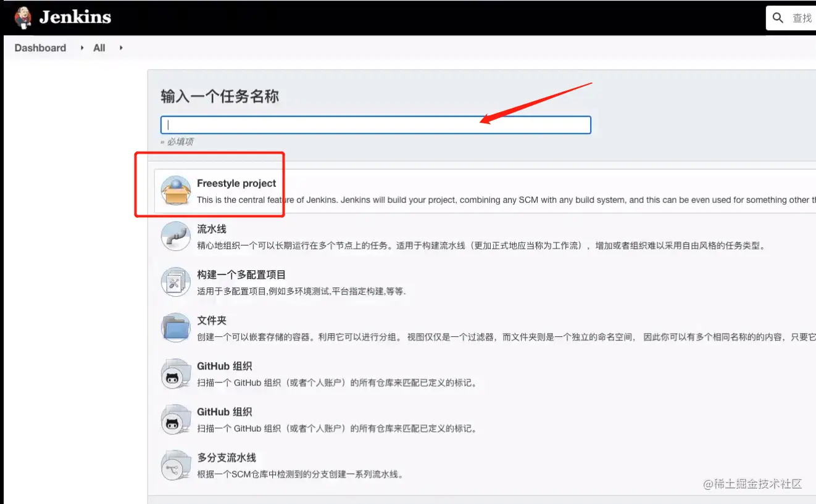Click the task name input field
This screenshot has height=504, width=816.
click(376, 125)
